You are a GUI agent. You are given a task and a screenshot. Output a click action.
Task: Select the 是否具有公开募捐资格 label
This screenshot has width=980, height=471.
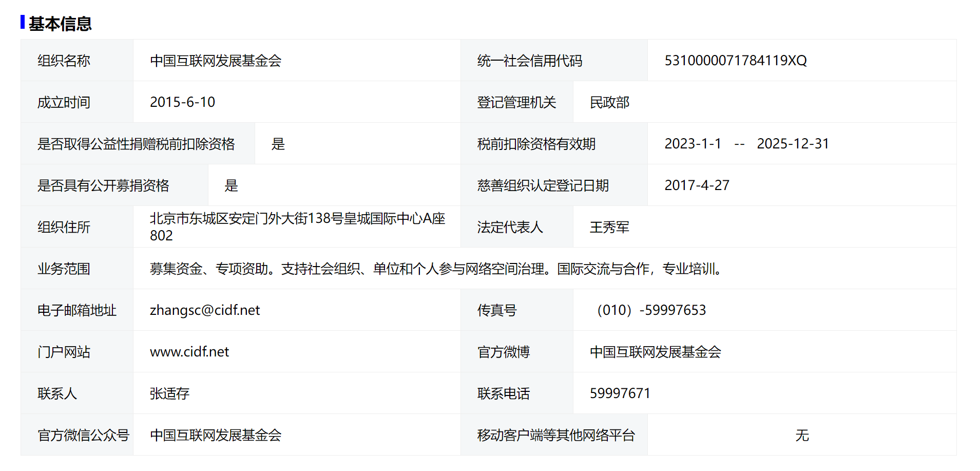[103, 185]
